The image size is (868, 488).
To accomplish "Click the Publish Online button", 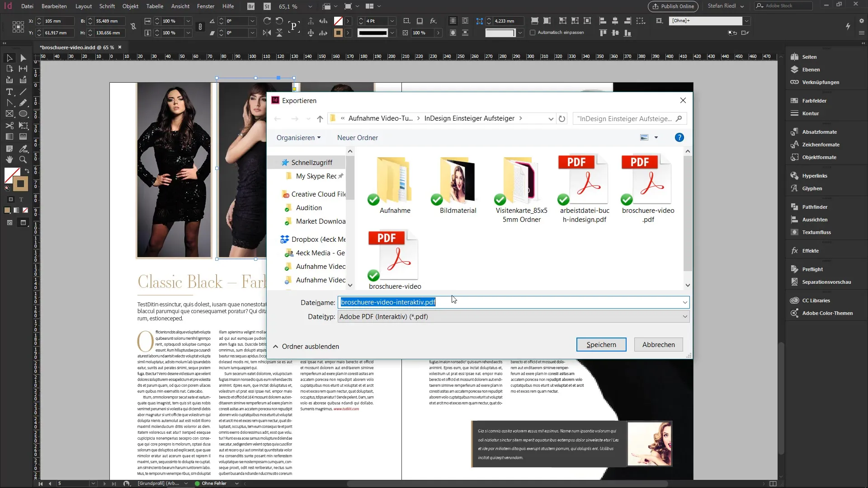I will (673, 6).
